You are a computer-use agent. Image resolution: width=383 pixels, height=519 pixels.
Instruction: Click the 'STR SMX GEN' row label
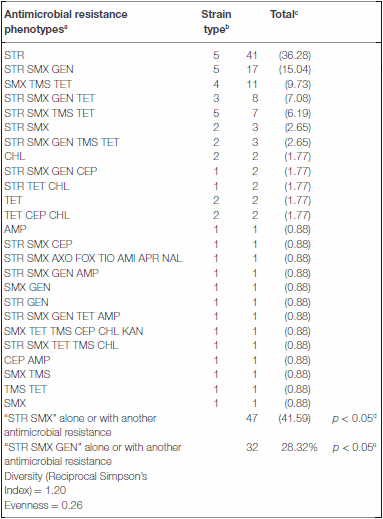click(39, 69)
